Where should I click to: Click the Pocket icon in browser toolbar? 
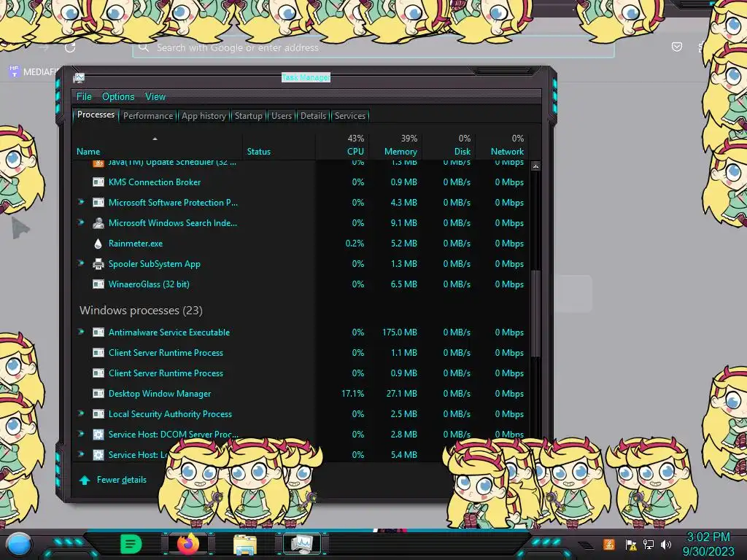click(x=676, y=47)
